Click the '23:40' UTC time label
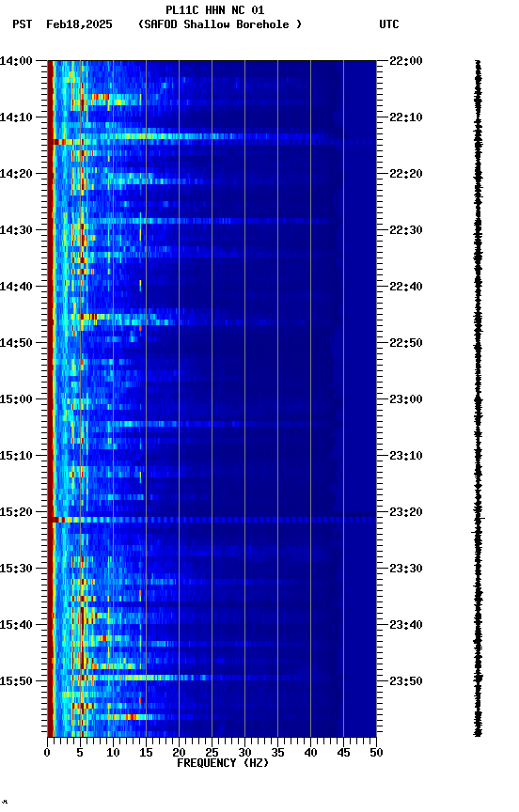The height and width of the screenshot is (812, 519). point(406,625)
